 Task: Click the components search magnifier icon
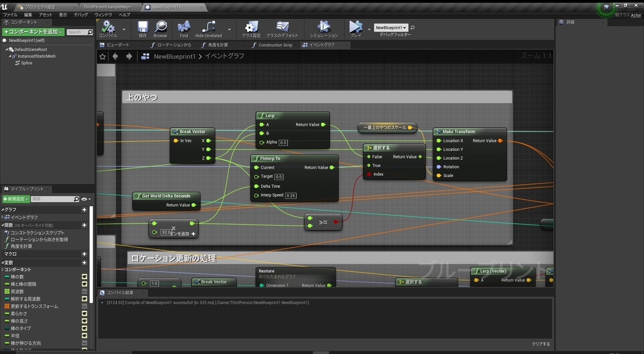pyautogui.click(x=90, y=32)
